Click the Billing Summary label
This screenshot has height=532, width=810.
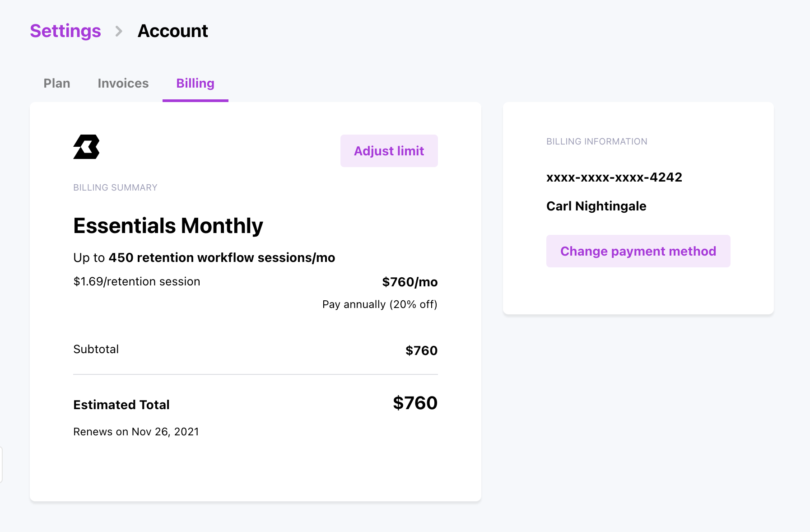(x=115, y=187)
